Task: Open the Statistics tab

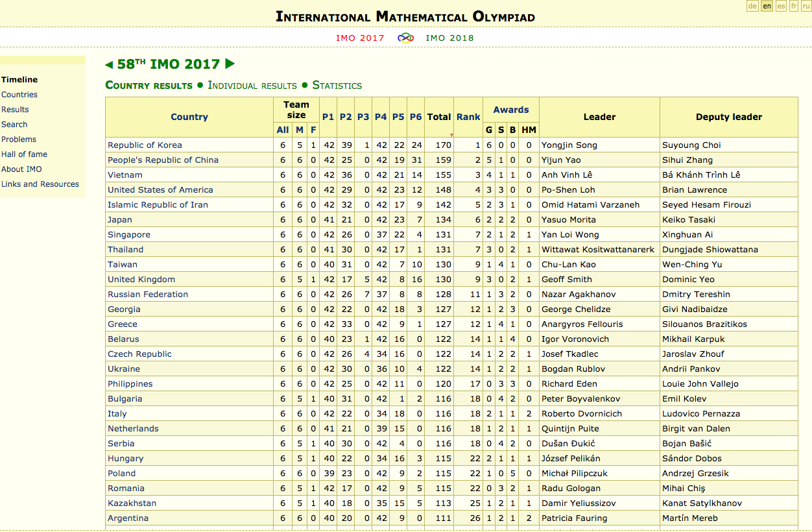Action: pos(337,85)
